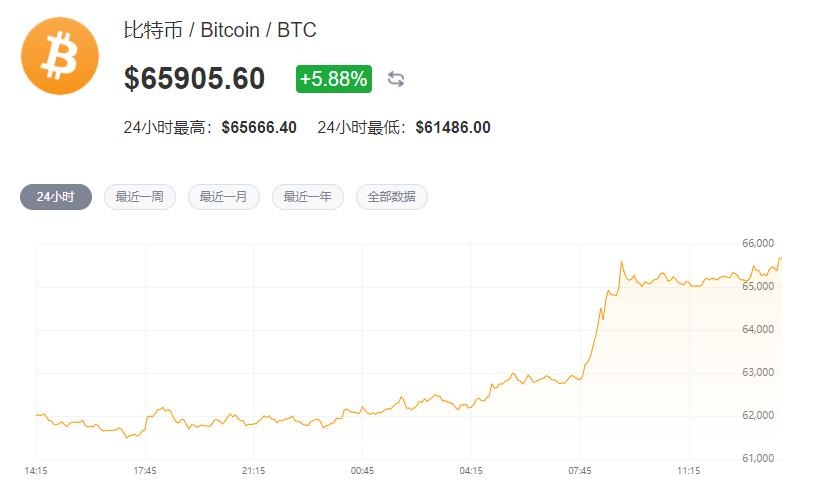Switch to the 最近一周 tab
The image size is (814, 494).
coord(140,197)
